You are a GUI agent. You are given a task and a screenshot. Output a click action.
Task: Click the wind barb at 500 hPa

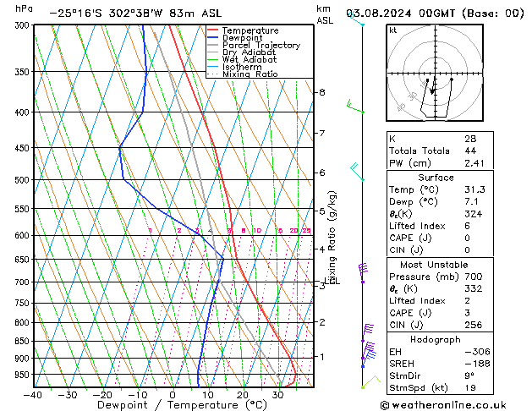coord(357,172)
